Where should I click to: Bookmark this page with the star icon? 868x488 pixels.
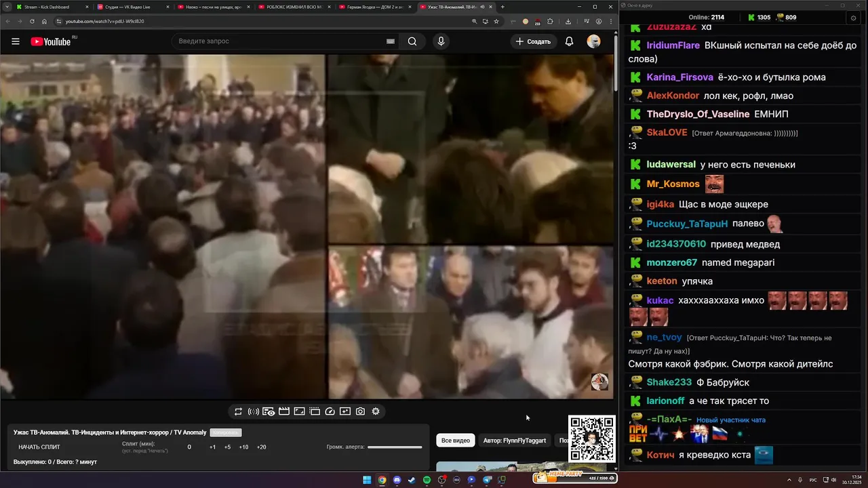pos(496,21)
